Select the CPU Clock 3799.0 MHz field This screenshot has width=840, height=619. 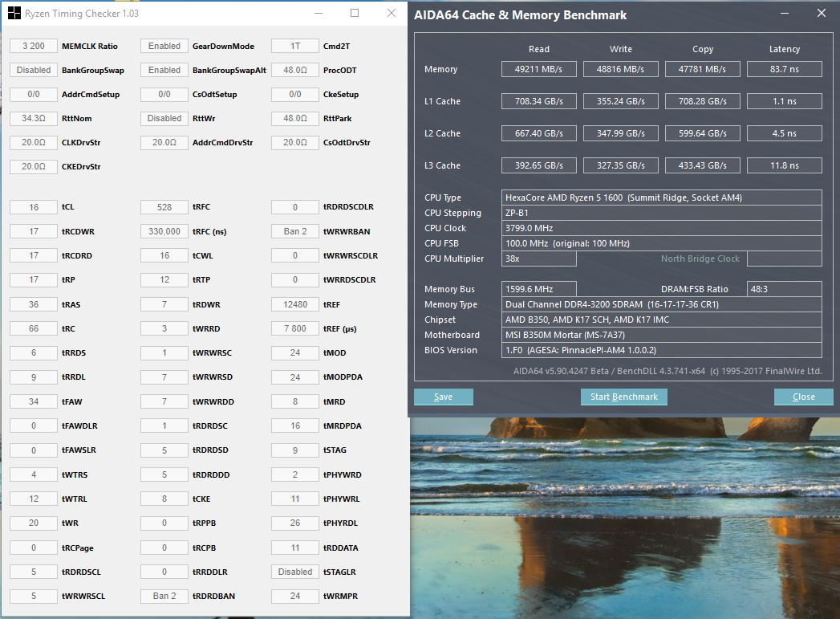pyautogui.click(x=662, y=228)
